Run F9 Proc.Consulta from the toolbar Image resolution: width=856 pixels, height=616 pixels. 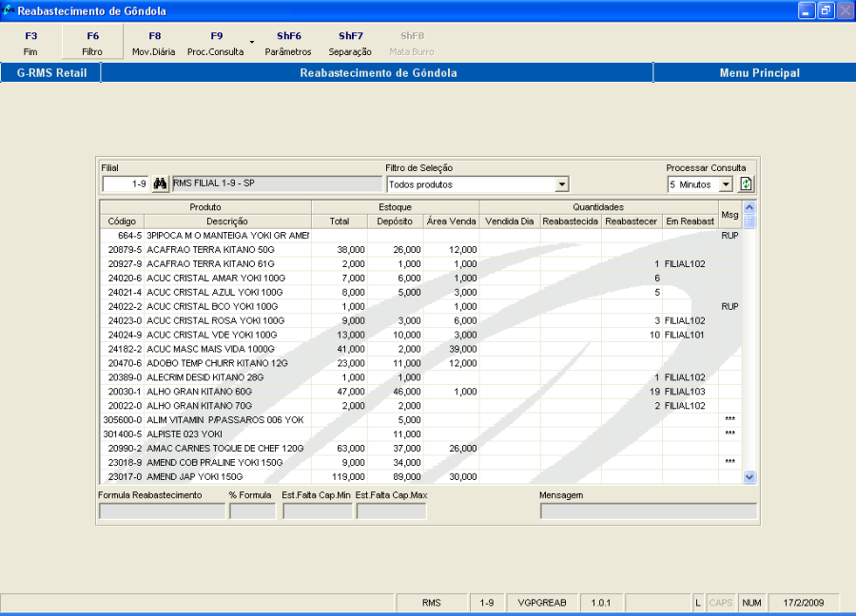coord(216,43)
